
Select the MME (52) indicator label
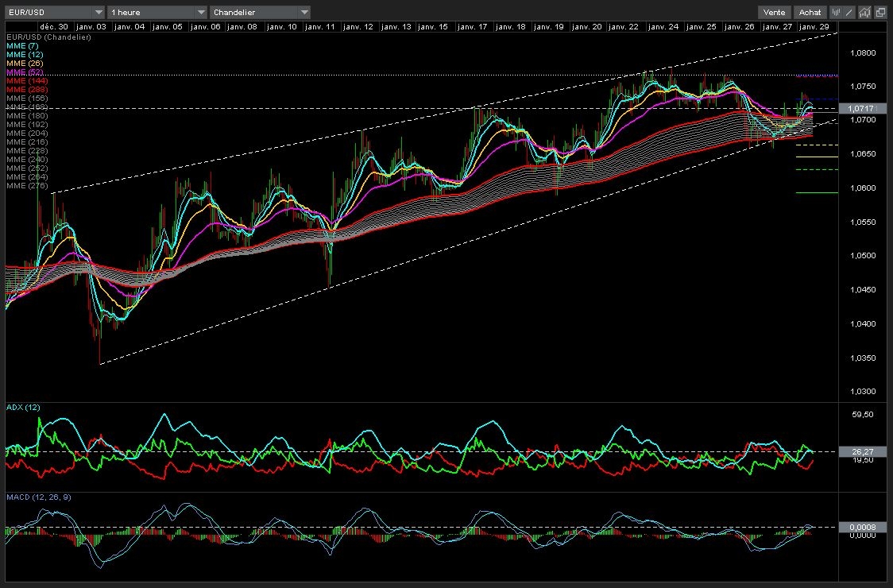[x=25, y=72]
